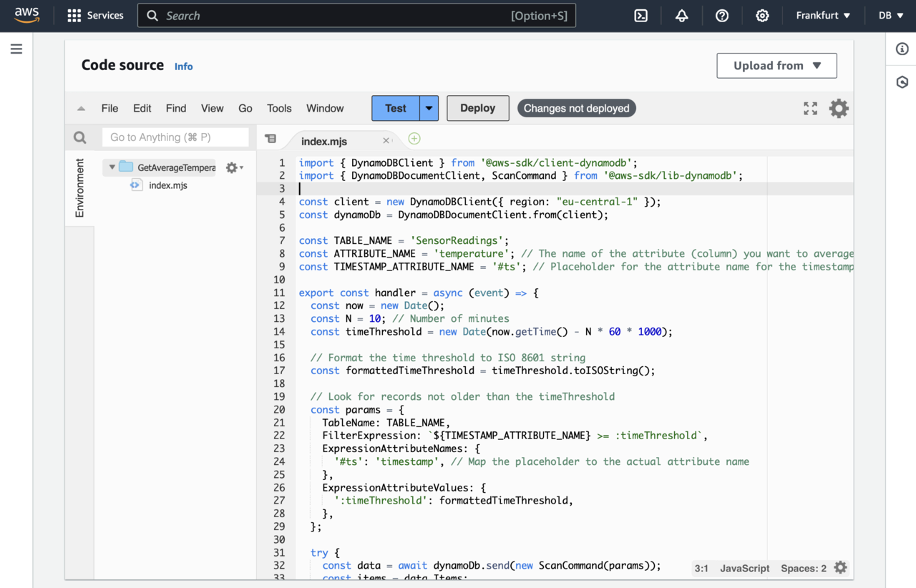Screen dimensions: 916x588
Task: Toggle the Environment side panel
Action: [x=79, y=187]
